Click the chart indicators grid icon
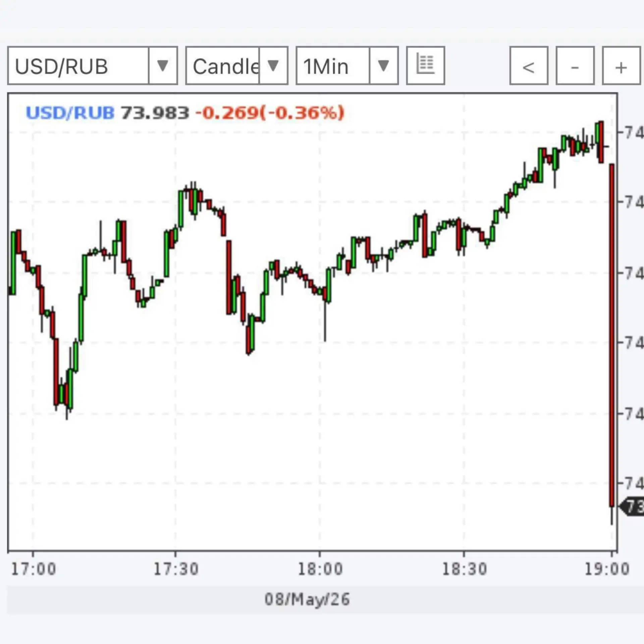Screen dimensions: 644x644 pyautogui.click(x=425, y=65)
